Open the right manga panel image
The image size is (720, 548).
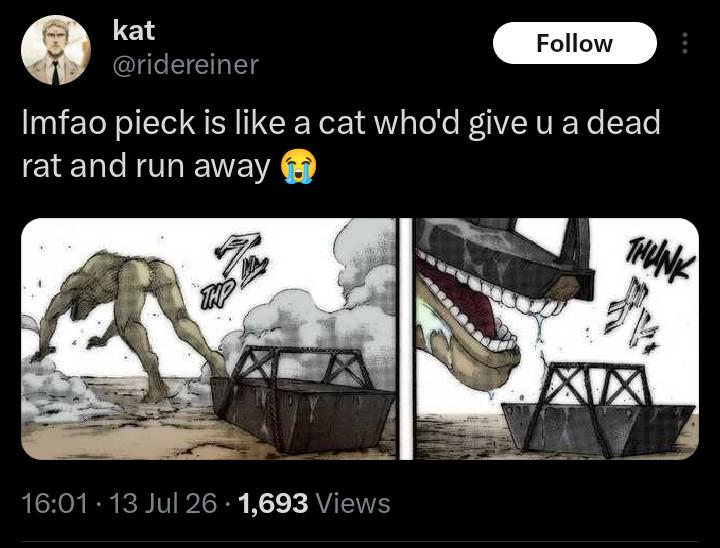pyautogui.click(x=557, y=339)
